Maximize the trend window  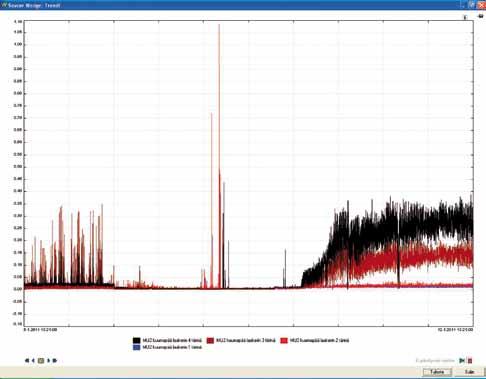[x=472, y=5]
